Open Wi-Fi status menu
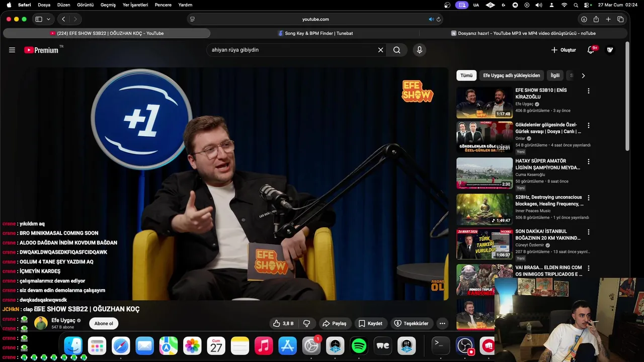Viewport: 644px width, 362px height. (x=564, y=5)
